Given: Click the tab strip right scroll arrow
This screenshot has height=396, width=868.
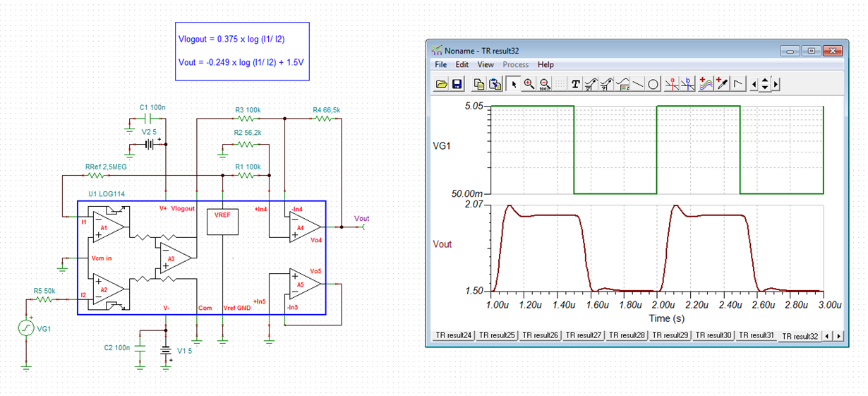Looking at the screenshot, I should pyautogui.click(x=837, y=336).
